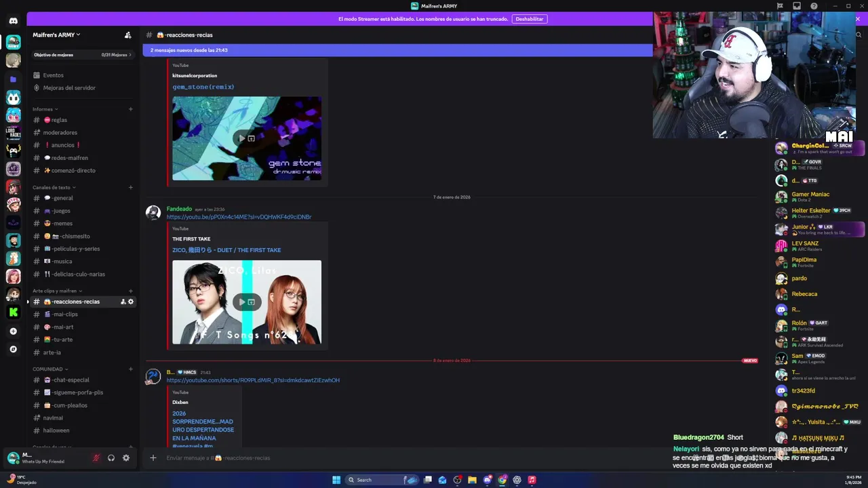Screen dimensions: 868x488
Task: Focus the Enviar mensaje input field
Action: point(407,458)
